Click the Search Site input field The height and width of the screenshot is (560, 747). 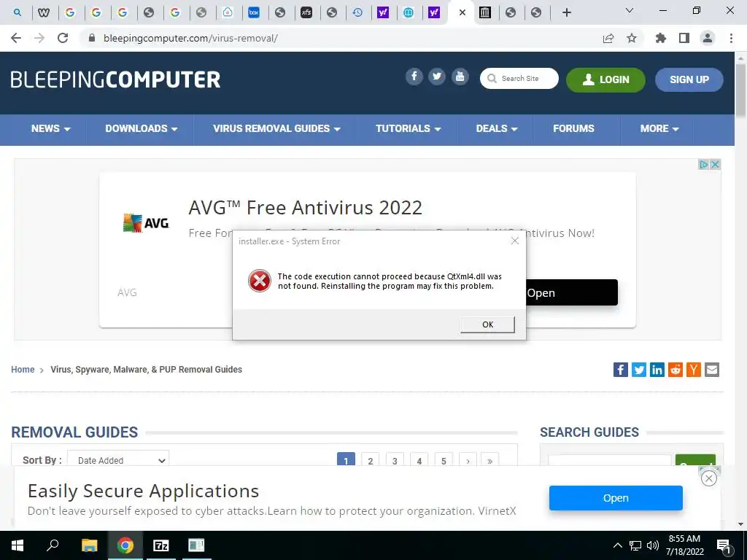[x=519, y=79]
